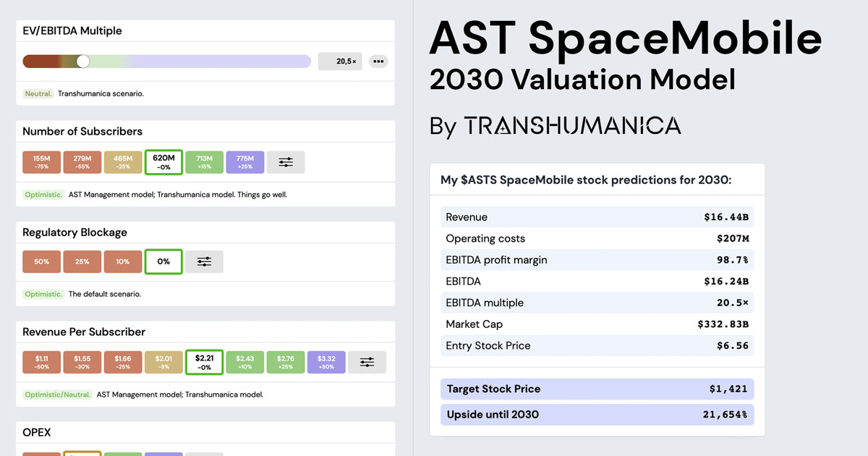Viewport: 868px width, 456px height.
Task: Click the Optimistic tag under Number of Subscribers
Action: coord(43,194)
